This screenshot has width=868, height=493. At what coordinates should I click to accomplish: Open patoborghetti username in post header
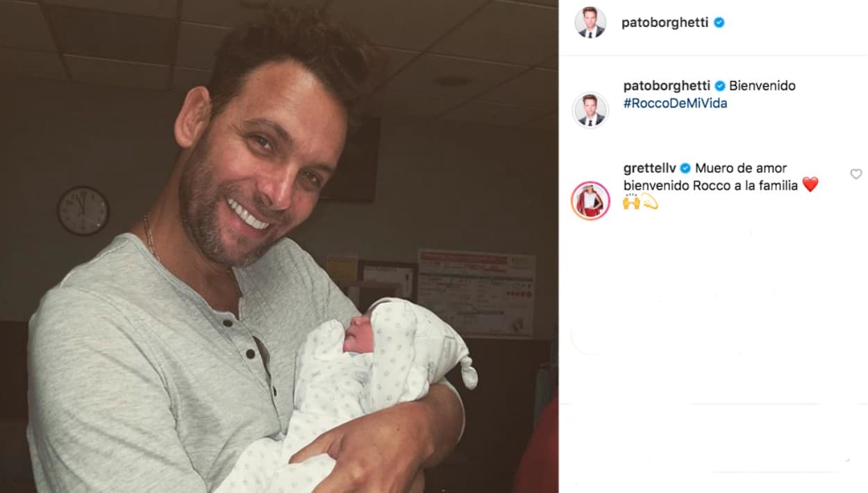pos(665,22)
